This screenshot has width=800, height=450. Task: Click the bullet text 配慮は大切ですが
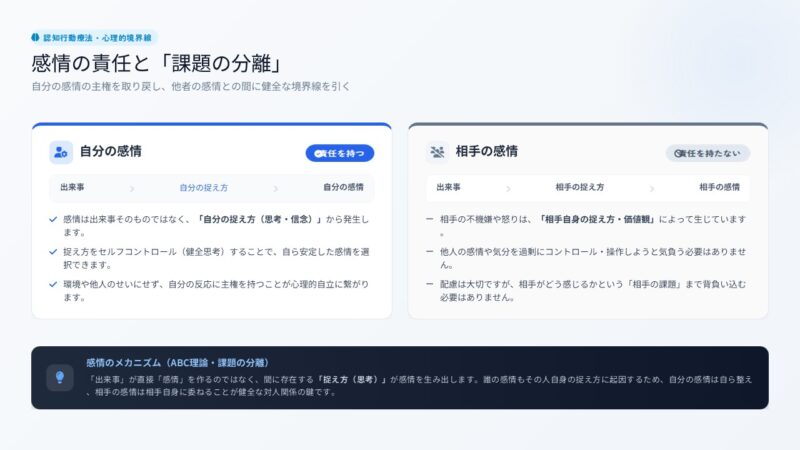(x=593, y=291)
